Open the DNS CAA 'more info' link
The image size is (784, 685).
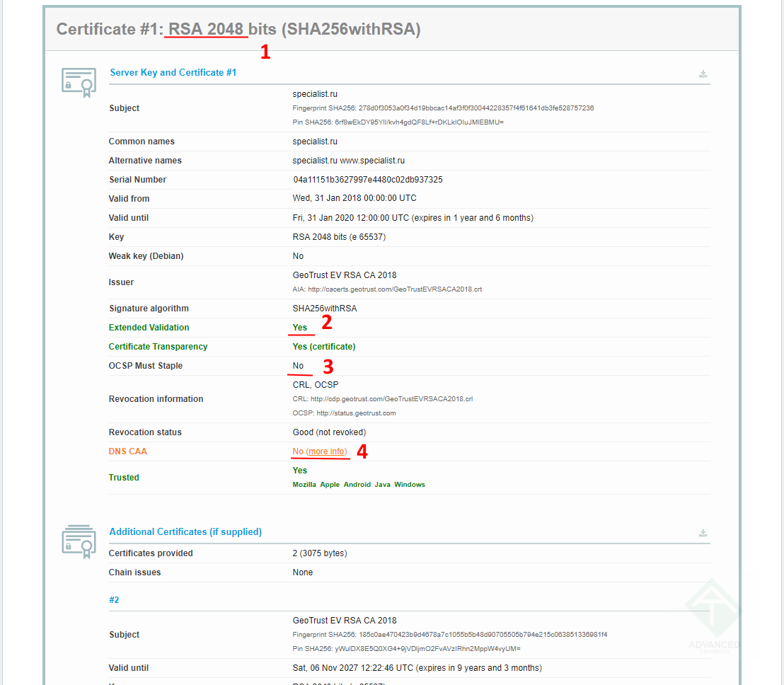pos(326,451)
